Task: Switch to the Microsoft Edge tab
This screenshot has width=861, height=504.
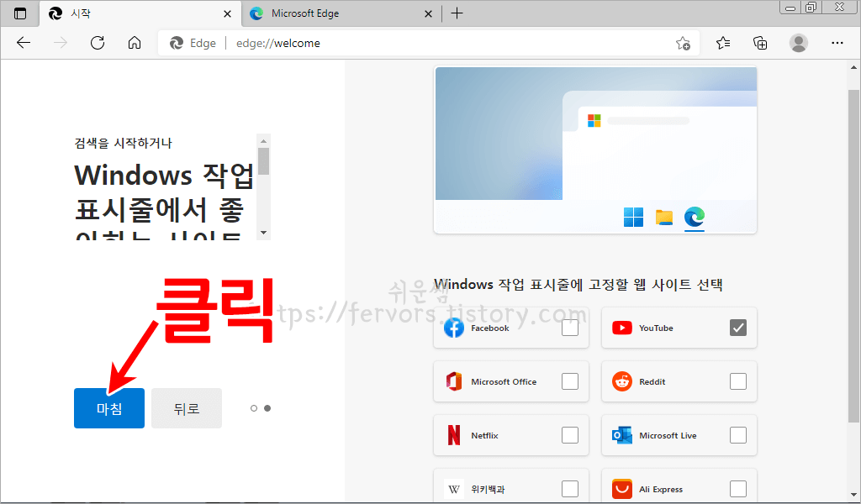Action: 341,13
